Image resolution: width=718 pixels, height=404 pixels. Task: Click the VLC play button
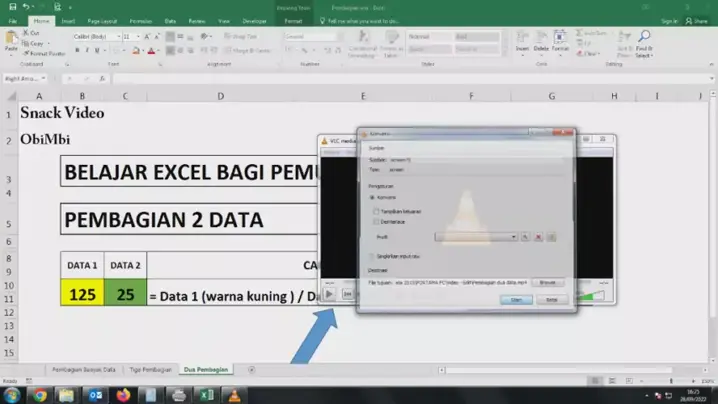330,294
